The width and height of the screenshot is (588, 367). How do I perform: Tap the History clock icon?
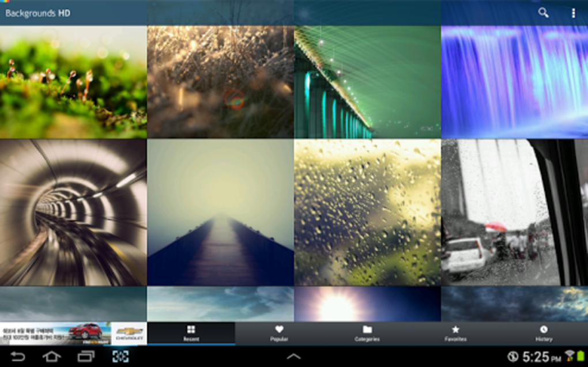point(543,330)
